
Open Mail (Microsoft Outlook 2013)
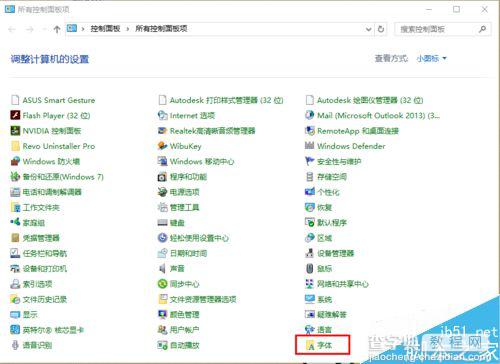coord(373,115)
